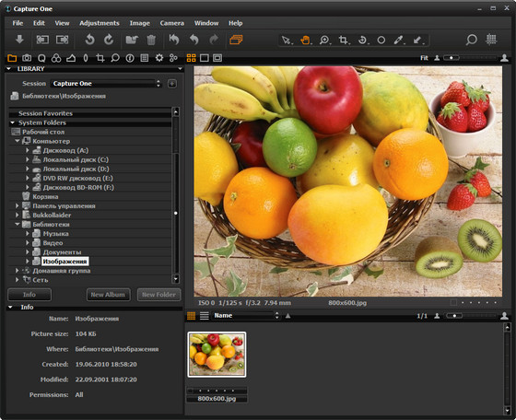Open the Adjustments menu

pyautogui.click(x=100, y=23)
